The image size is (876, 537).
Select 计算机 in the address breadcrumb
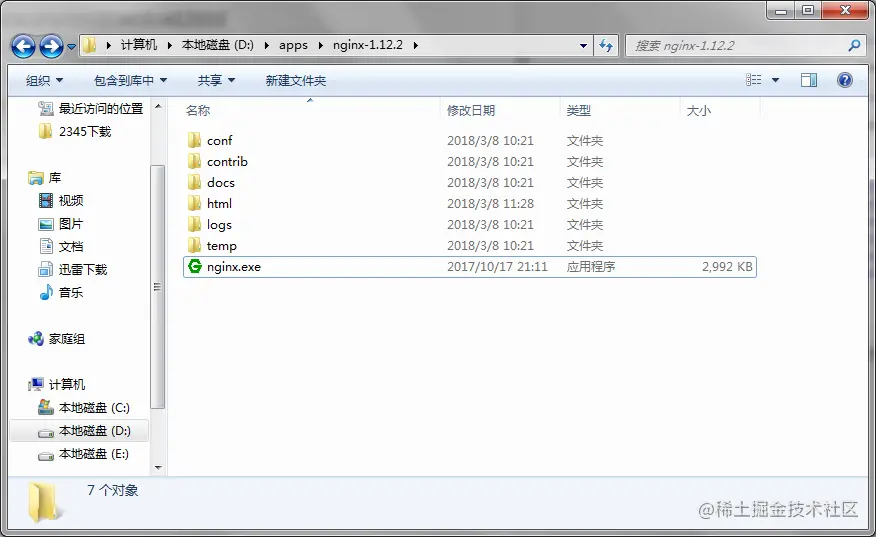pyautogui.click(x=139, y=45)
